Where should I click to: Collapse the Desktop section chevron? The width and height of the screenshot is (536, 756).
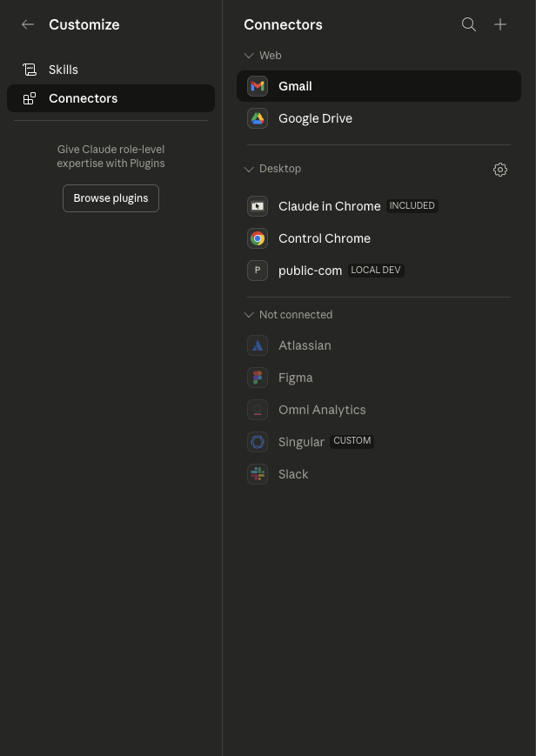click(x=249, y=170)
